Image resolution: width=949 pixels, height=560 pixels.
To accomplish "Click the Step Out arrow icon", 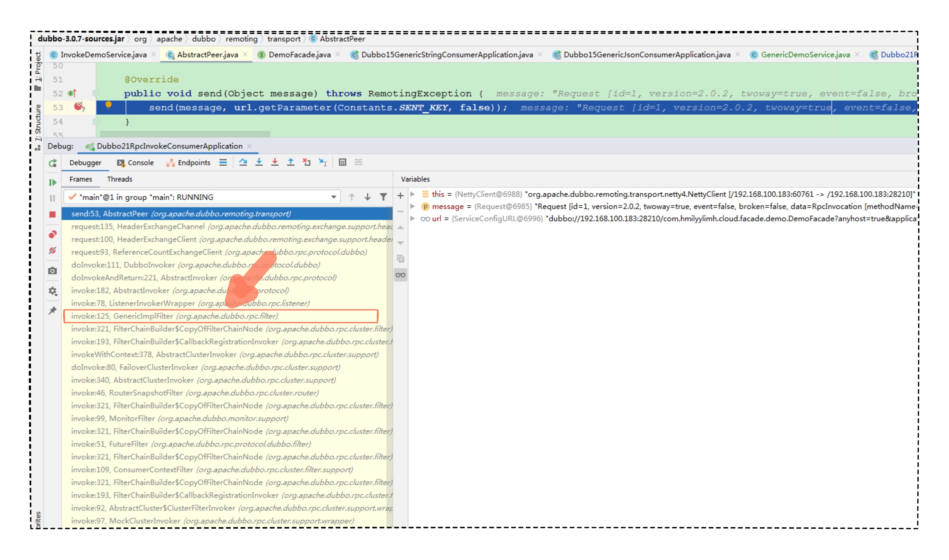I will click(291, 162).
